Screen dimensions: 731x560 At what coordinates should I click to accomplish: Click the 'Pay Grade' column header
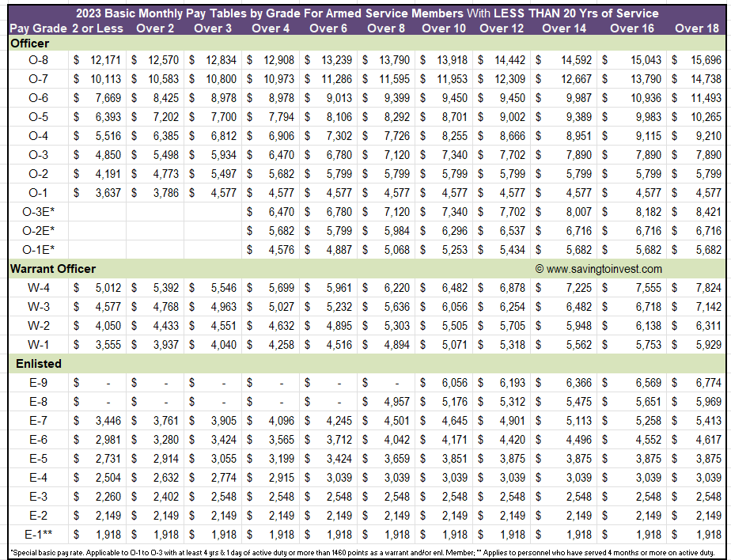tap(38, 28)
